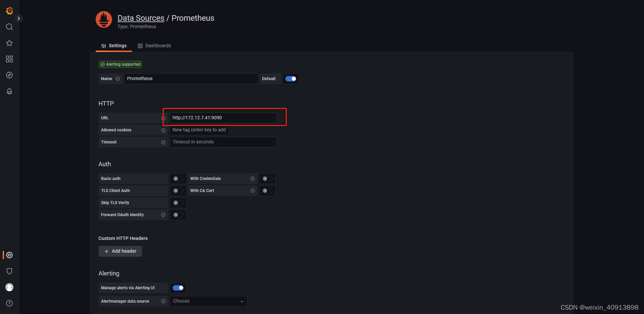
Task: Click the URL info icon
Action: [163, 118]
